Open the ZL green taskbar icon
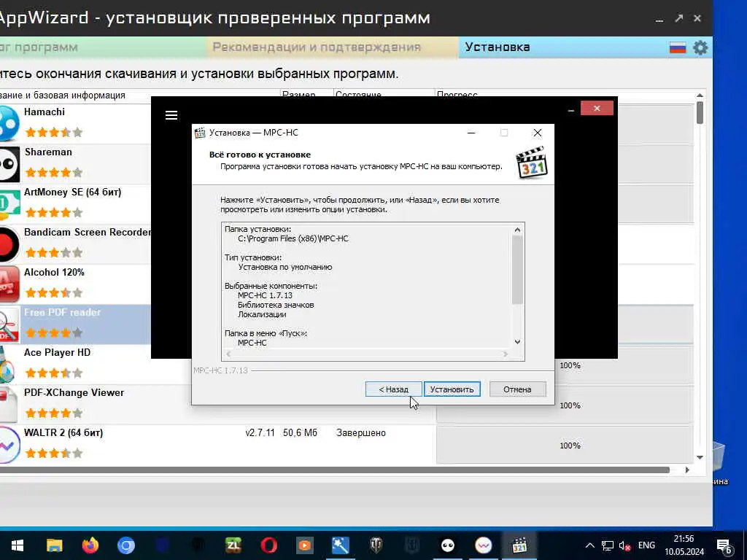The image size is (747, 560). click(x=233, y=545)
